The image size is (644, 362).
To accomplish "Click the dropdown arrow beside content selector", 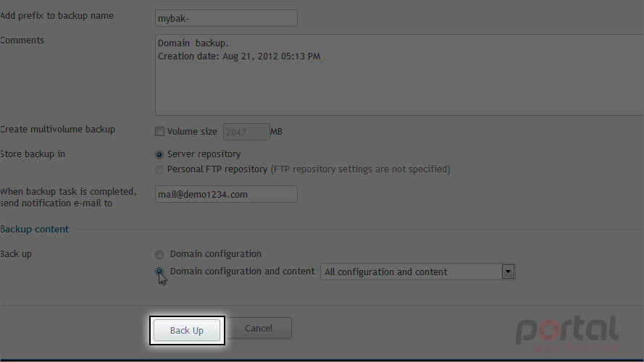I will 508,271.
